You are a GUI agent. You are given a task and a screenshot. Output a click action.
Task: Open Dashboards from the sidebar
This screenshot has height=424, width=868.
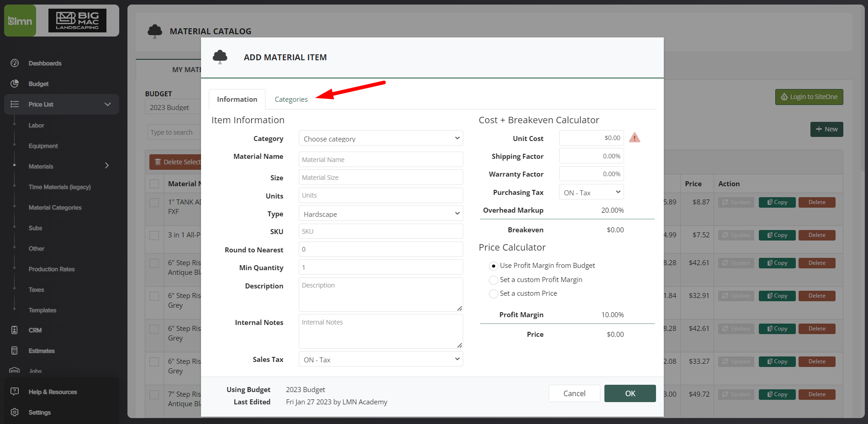point(45,63)
